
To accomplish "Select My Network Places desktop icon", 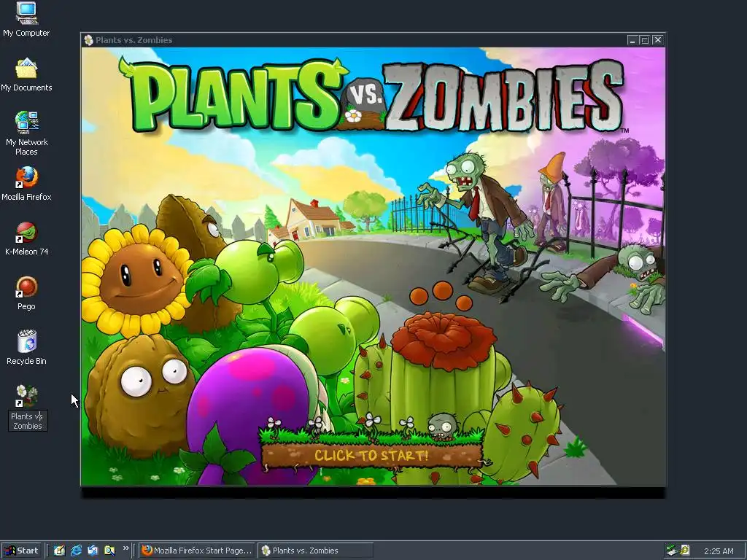I will point(26,133).
